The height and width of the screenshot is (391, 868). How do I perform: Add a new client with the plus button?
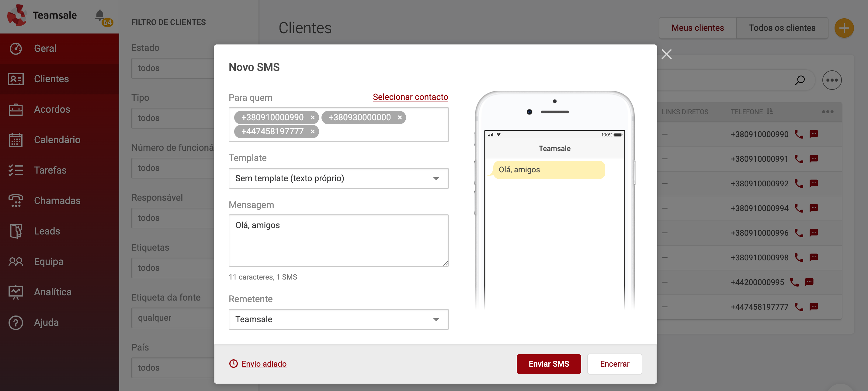tap(844, 28)
